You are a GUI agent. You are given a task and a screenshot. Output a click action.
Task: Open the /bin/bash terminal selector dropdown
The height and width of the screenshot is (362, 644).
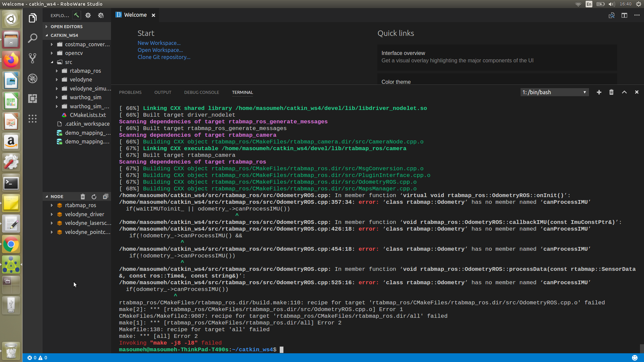coord(554,92)
